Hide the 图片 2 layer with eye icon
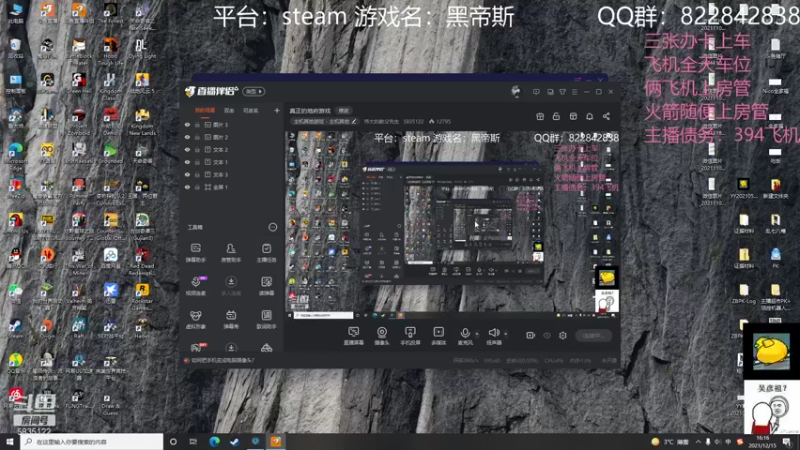Screen dimensions: 800x450 point(187,137)
